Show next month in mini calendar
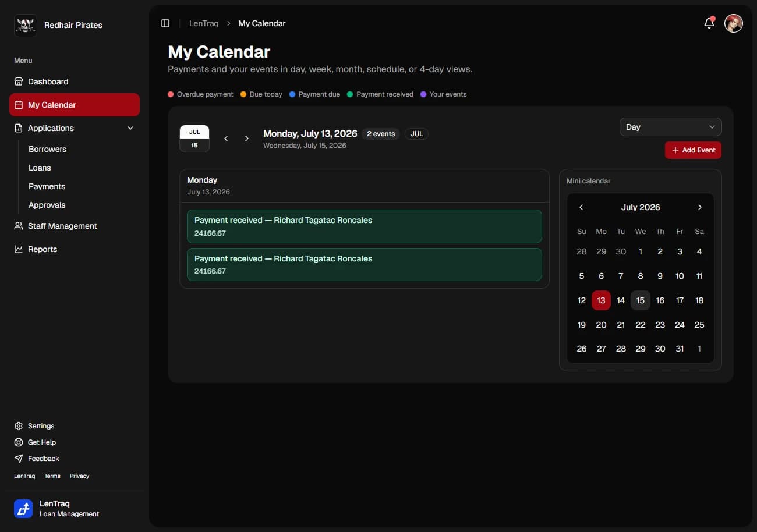Screen dimensions: 757x532 click(700, 207)
